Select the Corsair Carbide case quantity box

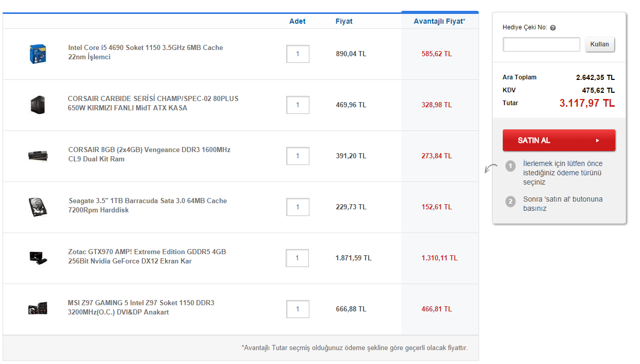[x=298, y=105]
